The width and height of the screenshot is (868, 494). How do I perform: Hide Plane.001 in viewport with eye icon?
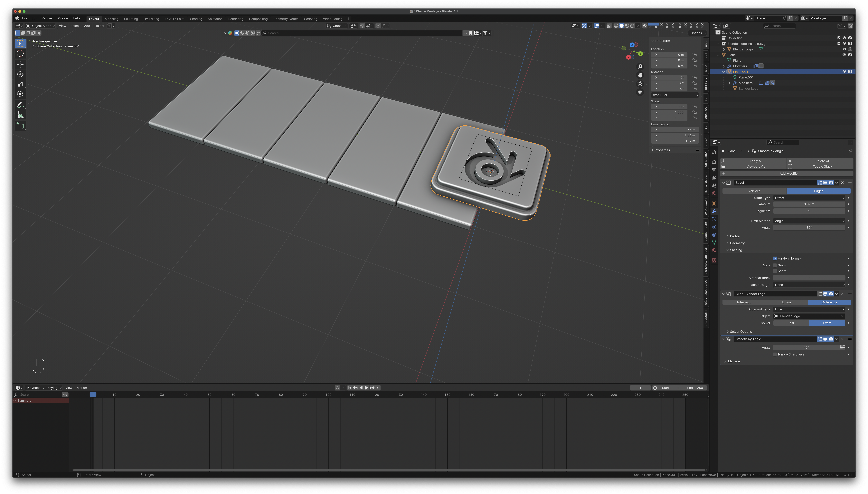[844, 72]
